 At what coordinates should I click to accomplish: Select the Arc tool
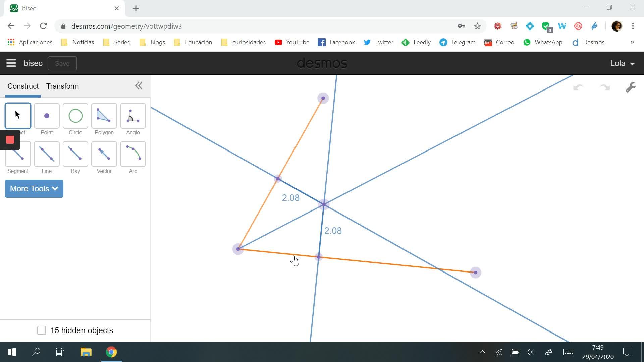pyautogui.click(x=133, y=154)
